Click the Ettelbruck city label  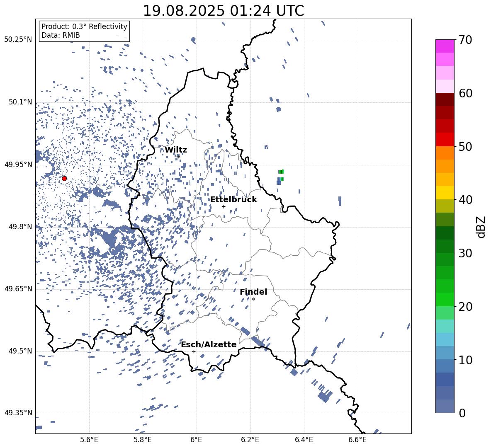point(233,200)
